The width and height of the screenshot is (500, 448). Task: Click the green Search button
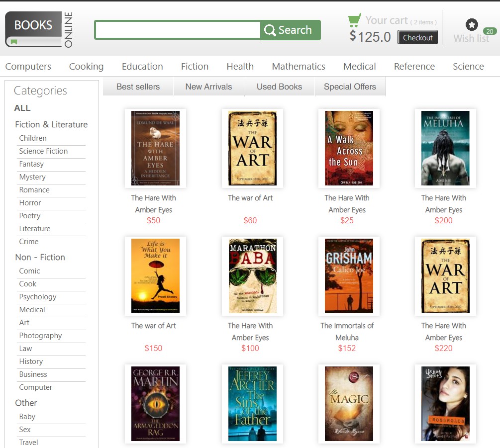click(290, 30)
